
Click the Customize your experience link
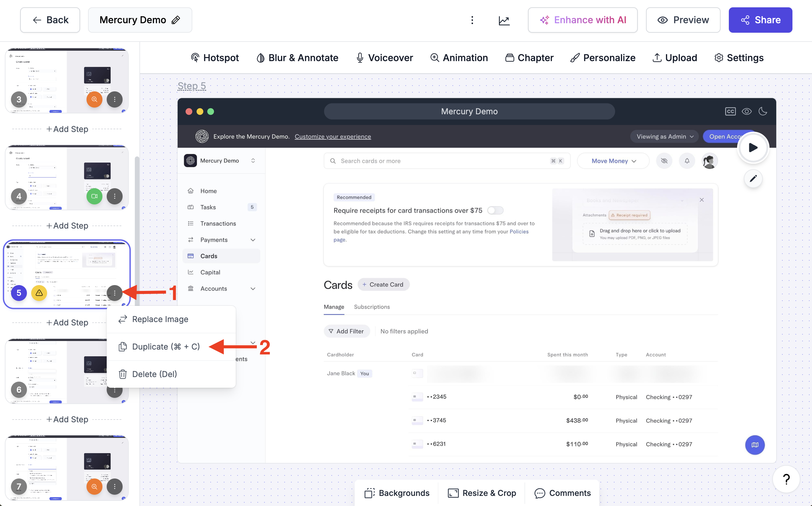[x=333, y=137]
